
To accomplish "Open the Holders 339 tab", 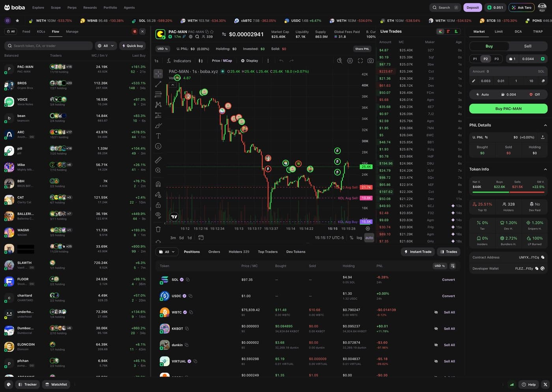I will [239, 252].
